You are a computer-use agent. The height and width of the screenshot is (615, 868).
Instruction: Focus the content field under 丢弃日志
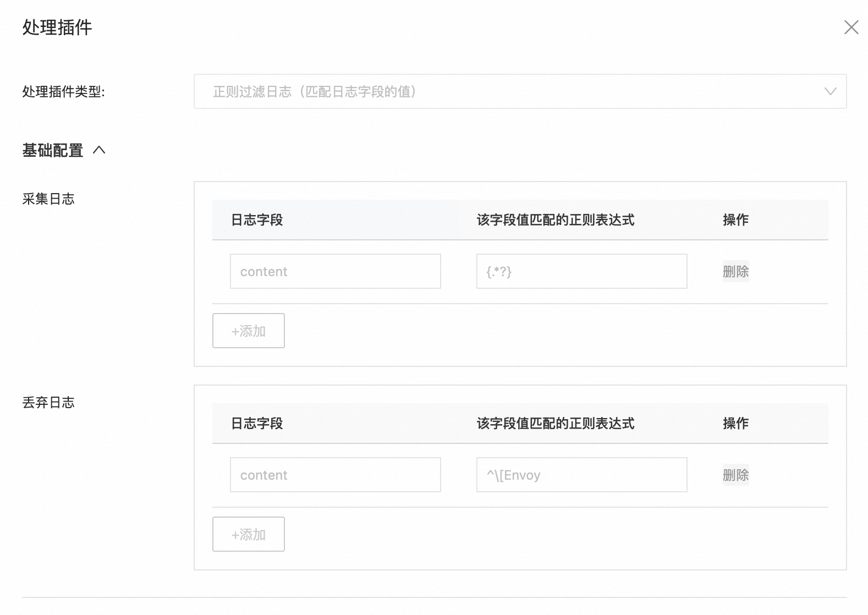[x=335, y=475]
